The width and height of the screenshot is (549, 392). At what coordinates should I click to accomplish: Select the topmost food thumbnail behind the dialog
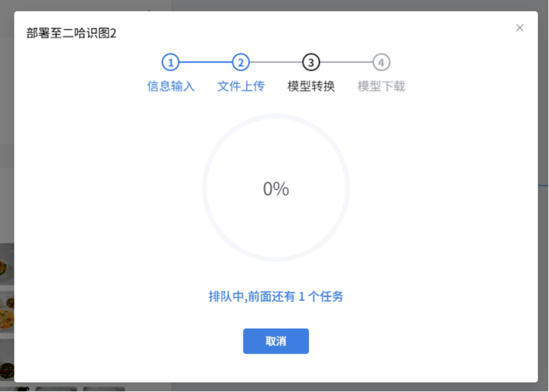pyautogui.click(x=7, y=264)
